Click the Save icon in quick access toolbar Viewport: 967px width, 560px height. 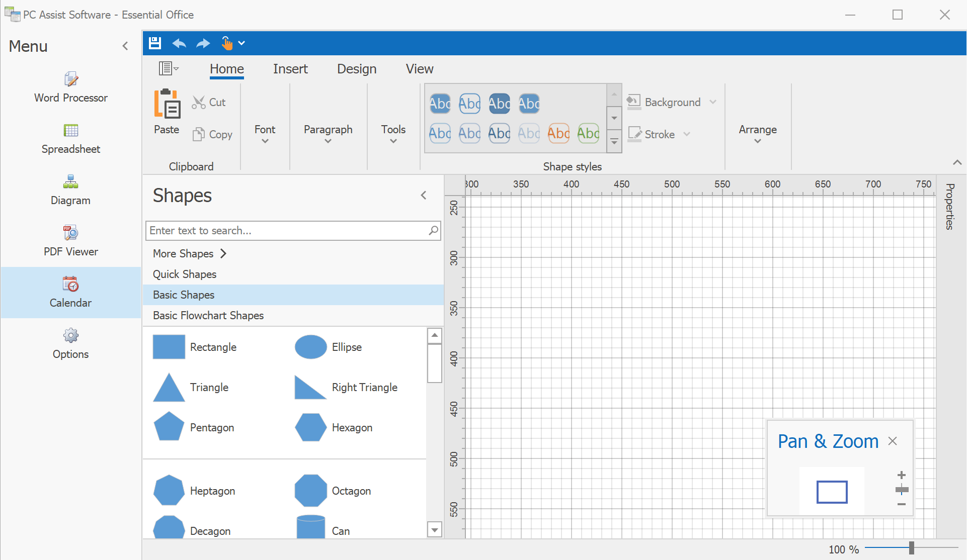(x=154, y=43)
